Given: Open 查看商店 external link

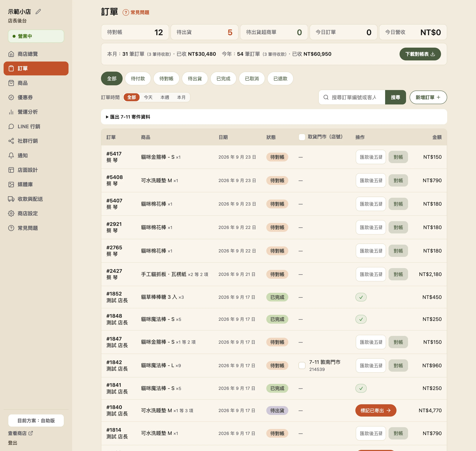Looking at the screenshot, I should (x=20, y=433).
